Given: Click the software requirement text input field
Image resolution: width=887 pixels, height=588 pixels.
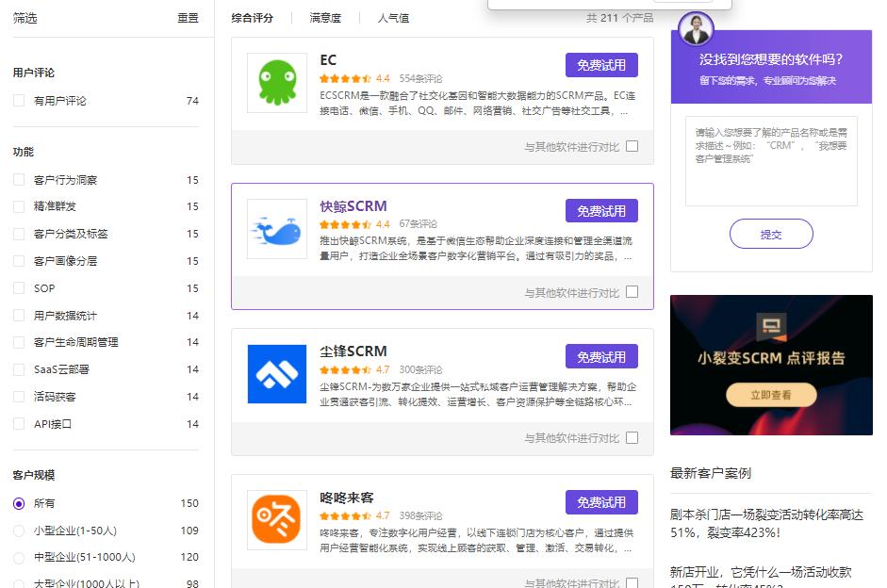Looking at the screenshot, I should click(771, 160).
